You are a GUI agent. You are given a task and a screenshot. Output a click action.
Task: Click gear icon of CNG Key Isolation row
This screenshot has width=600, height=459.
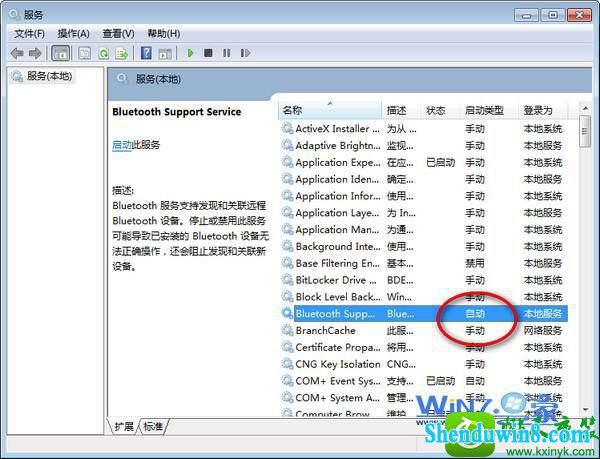pos(287,364)
